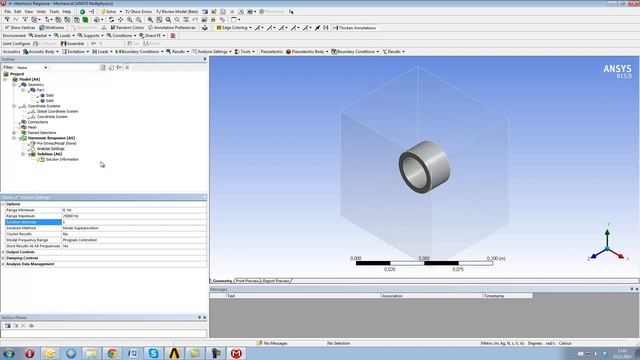The image size is (640, 360).
Task: Open the File menu
Action: pyautogui.click(x=8, y=12)
